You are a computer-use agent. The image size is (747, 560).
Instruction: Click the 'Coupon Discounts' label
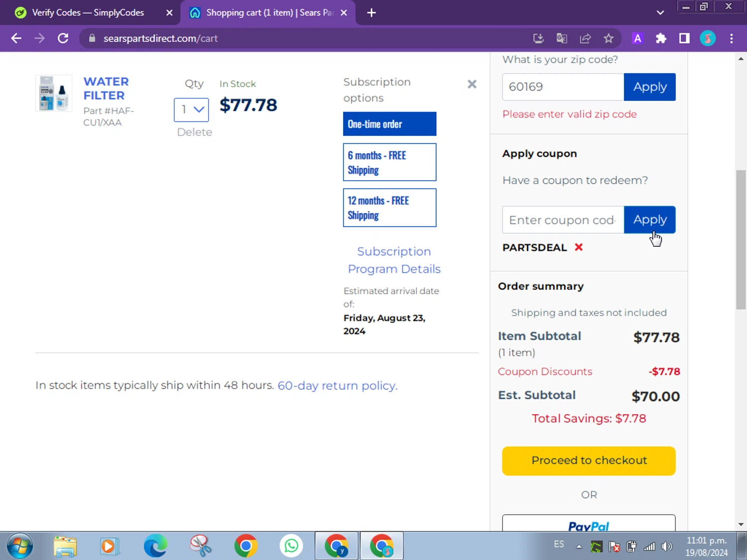[545, 371]
